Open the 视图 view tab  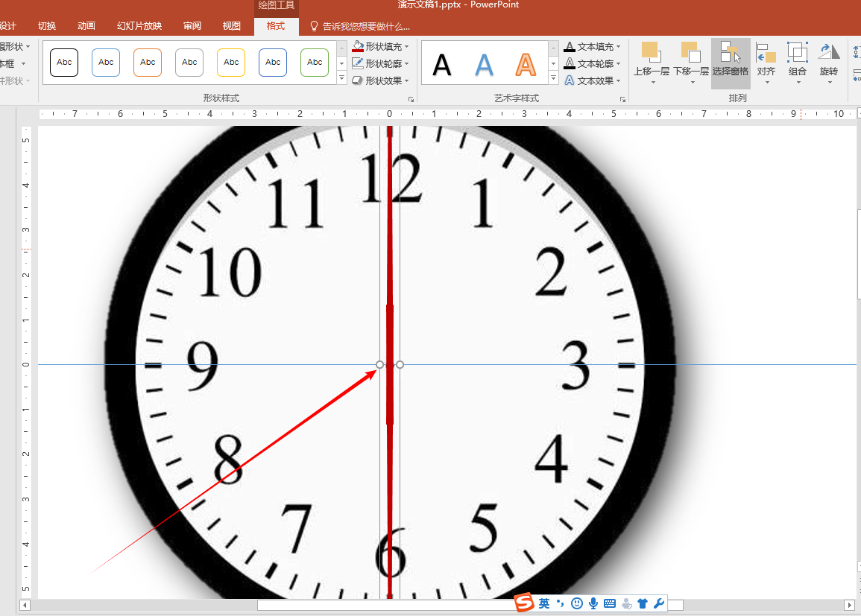pyautogui.click(x=231, y=26)
